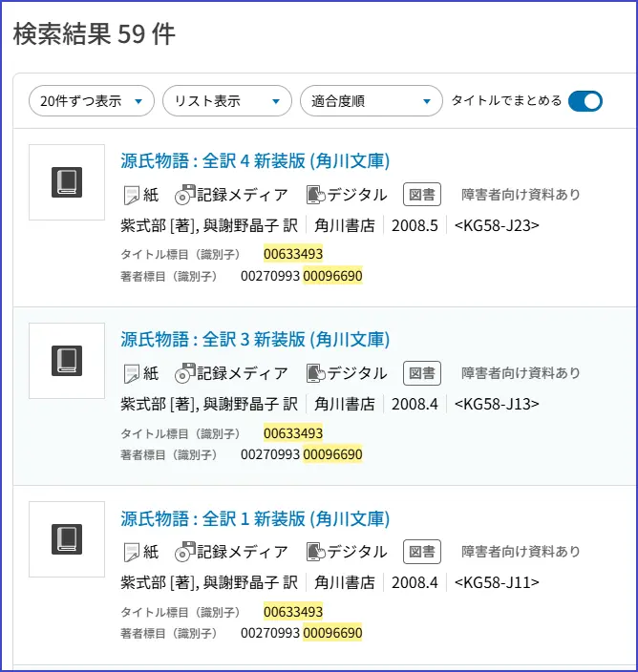Image resolution: width=638 pixels, height=672 pixels.
Task: Click the book thumbnail for 全訳 1
Action: click(67, 539)
